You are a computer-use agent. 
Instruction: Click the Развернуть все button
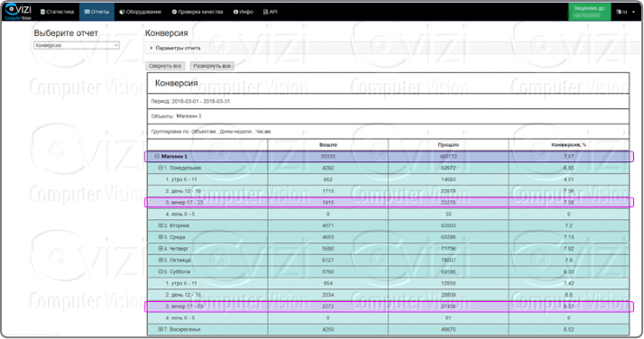pyautogui.click(x=212, y=66)
